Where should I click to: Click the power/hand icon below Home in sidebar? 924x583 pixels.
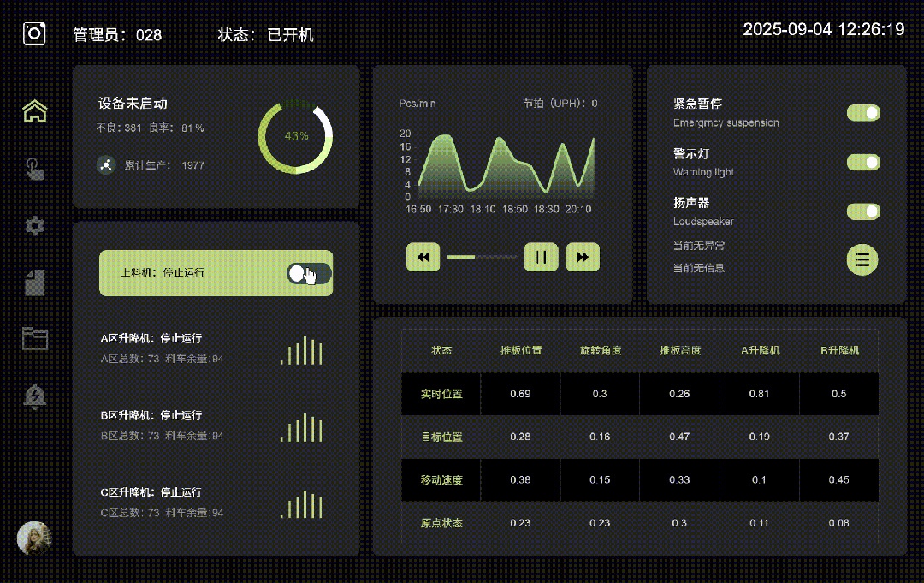click(34, 168)
